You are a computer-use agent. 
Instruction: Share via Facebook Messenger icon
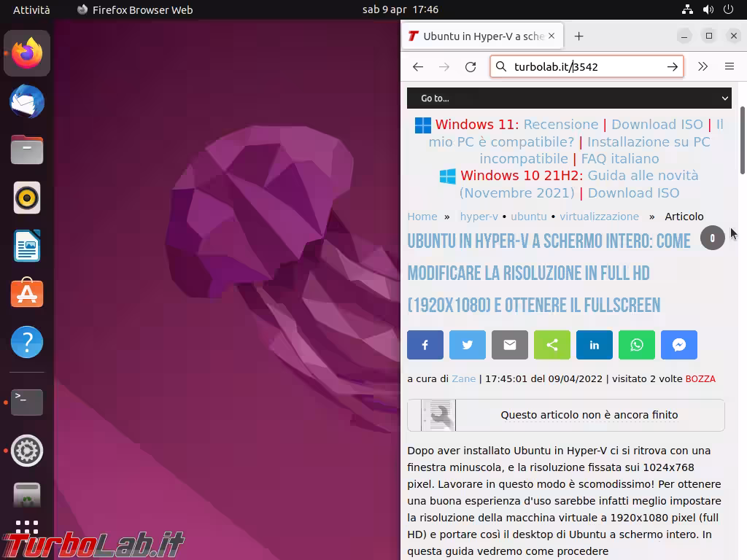coord(679,345)
